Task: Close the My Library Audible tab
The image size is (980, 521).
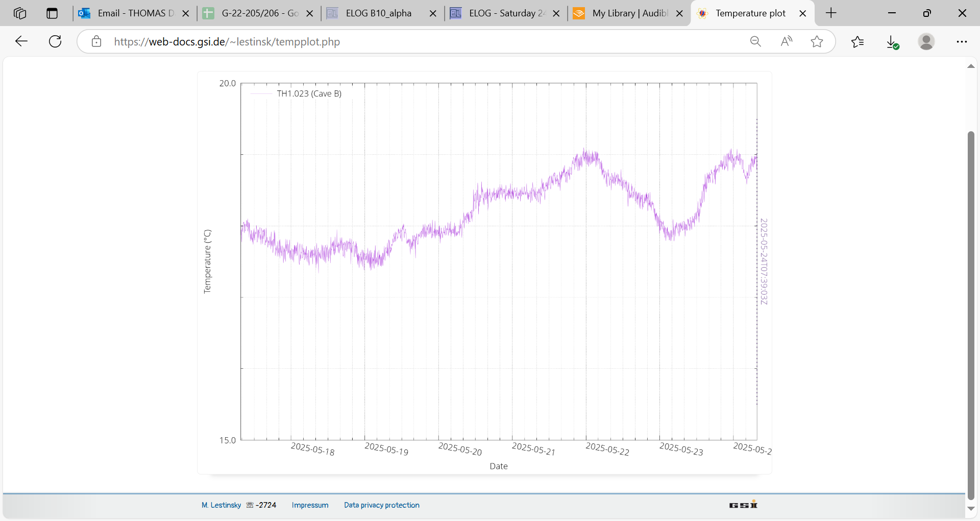Action: (679, 14)
